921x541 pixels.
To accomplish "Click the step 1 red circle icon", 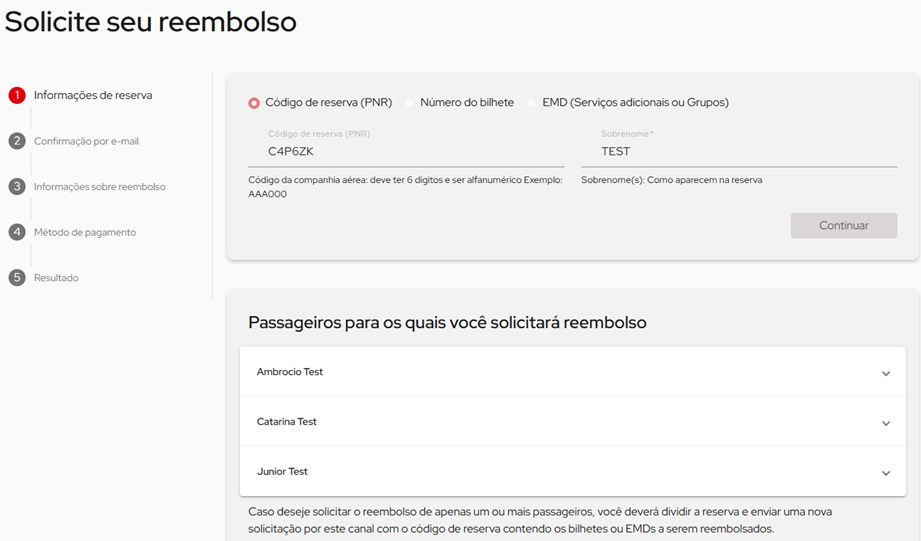I will (17, 96).
